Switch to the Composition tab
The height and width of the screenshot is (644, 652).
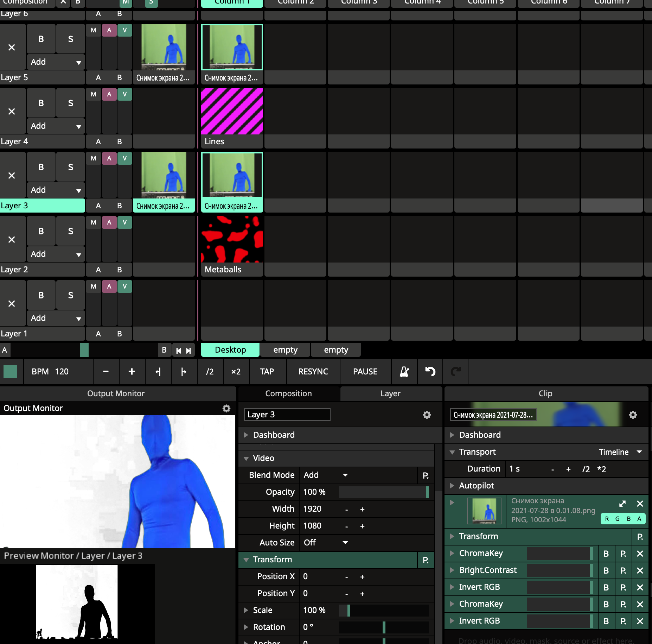[x=288, y=393]
